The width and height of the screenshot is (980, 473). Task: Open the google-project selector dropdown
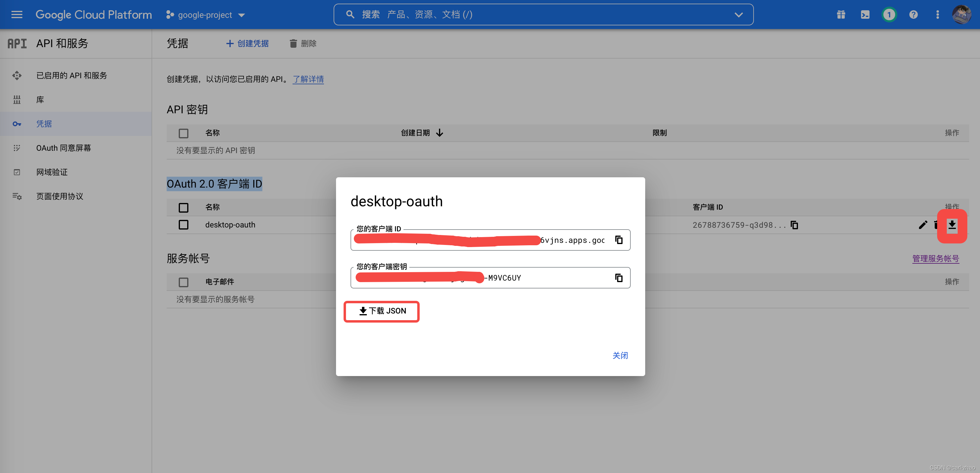point(206,15)
